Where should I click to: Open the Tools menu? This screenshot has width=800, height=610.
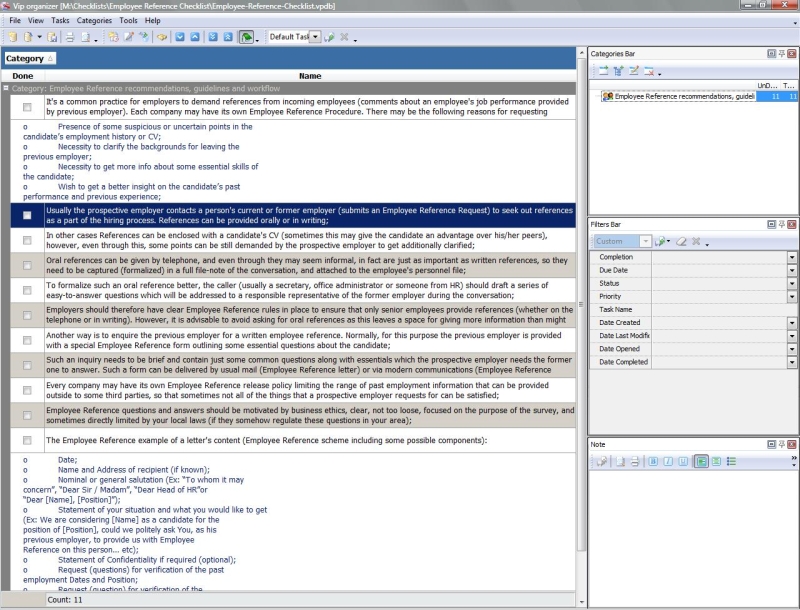(128, 20)
